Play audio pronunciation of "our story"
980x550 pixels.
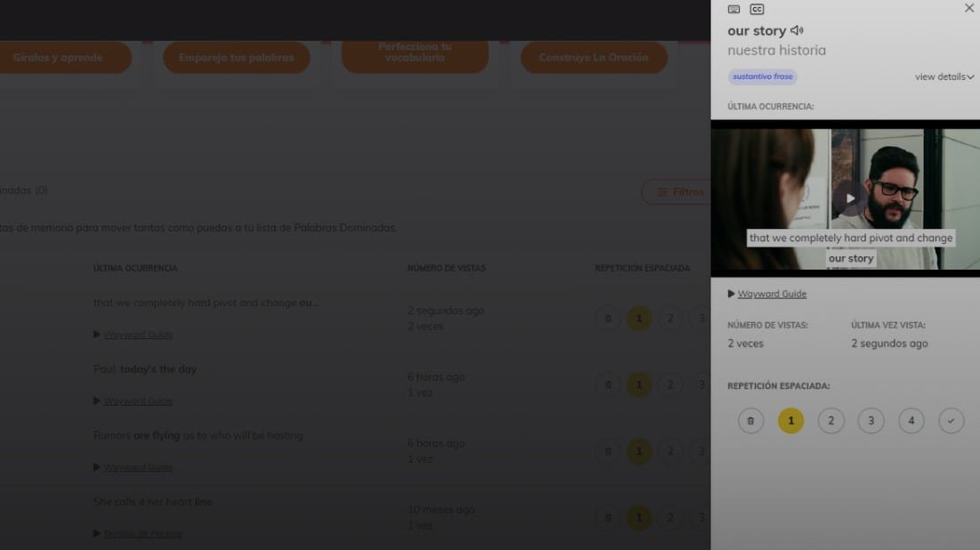(x=797, y=31)
